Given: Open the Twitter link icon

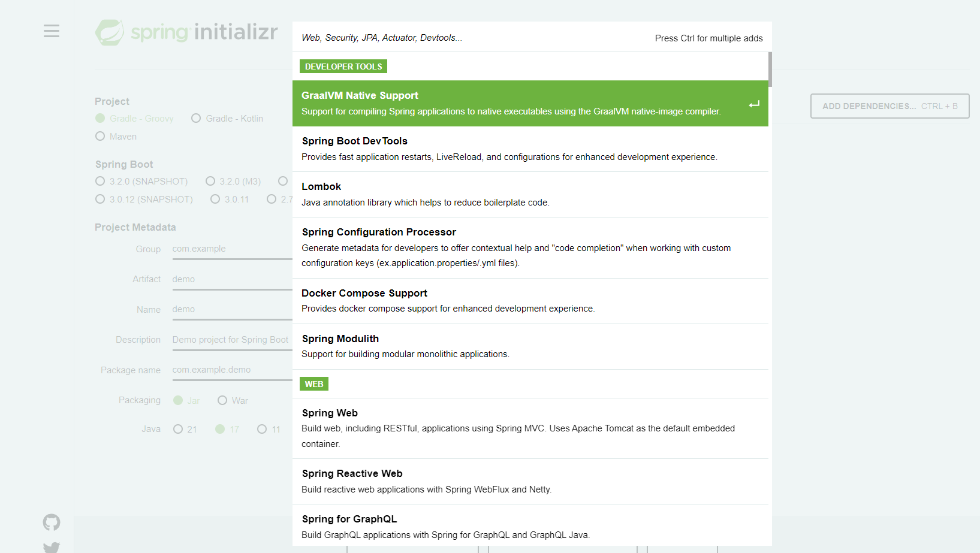Looking at the screenshot, I should pyautogui.click(x=52, y=548).
